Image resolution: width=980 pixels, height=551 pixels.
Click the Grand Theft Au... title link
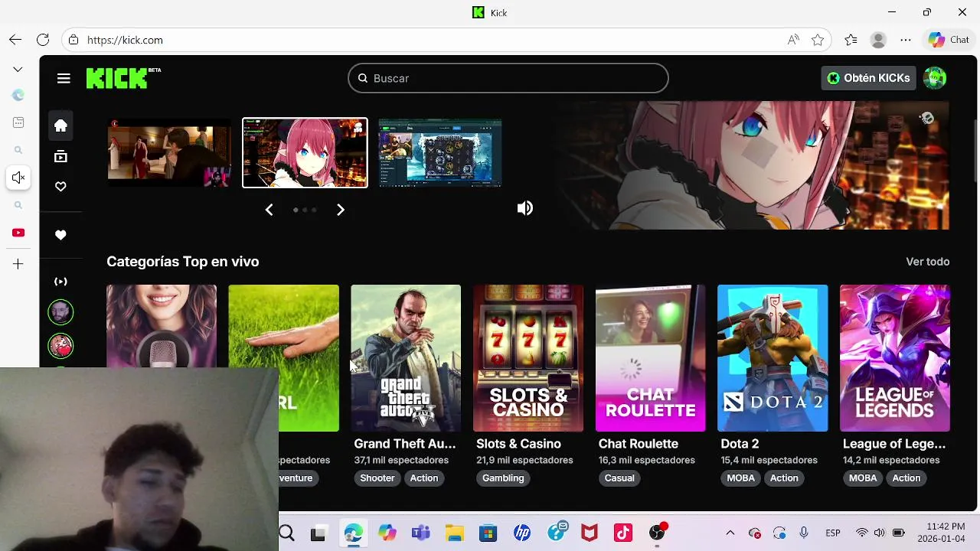click(404, 444)
